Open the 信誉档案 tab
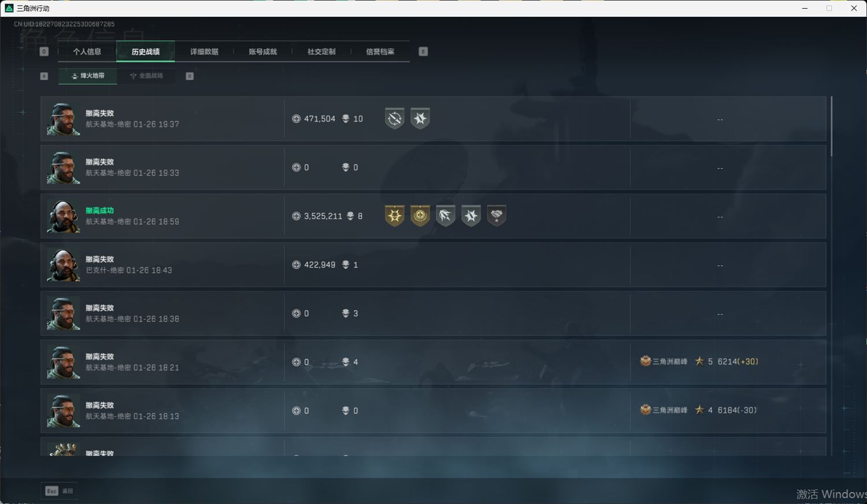The width and height of the screenshot is (867, 504). 380,51
